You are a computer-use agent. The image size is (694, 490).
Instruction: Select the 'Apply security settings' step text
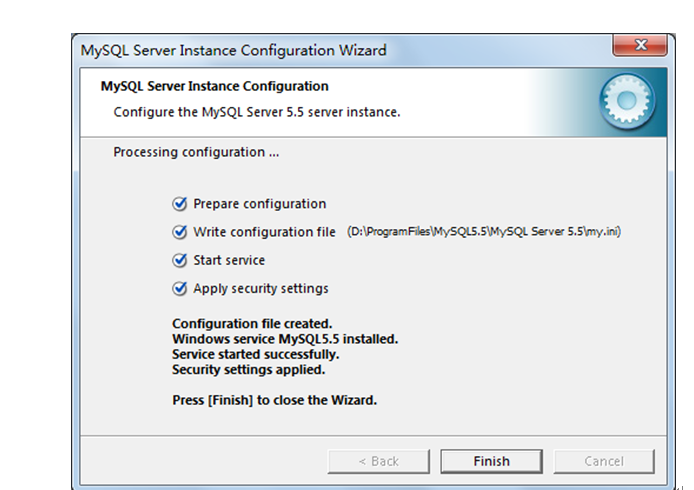click(x=261, y=289)
